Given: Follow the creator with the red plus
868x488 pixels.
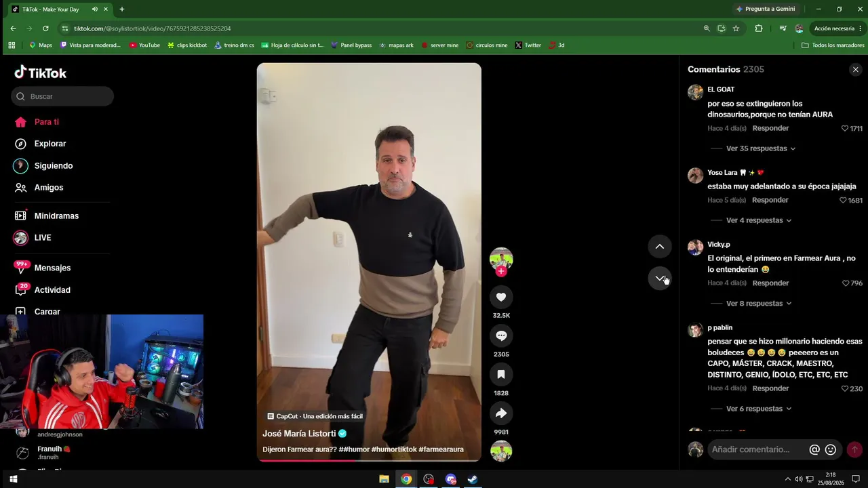Looking at the screenshot, I should [501, 271].
